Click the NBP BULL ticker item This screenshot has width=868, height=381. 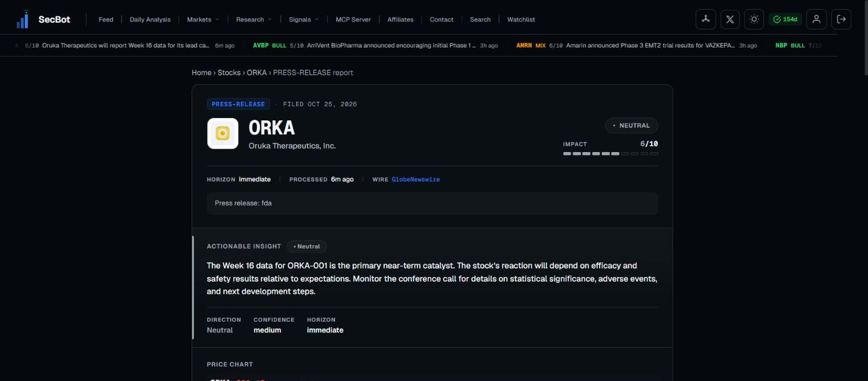click(x=798, y=45)
